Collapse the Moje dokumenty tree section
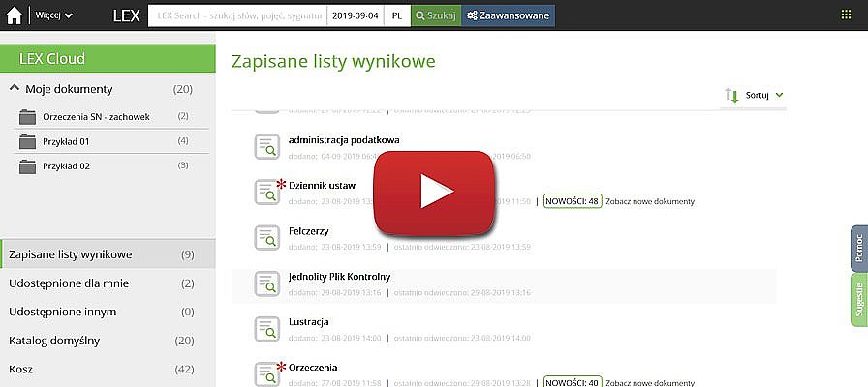868x387 pixels. (x=15, y=89)
